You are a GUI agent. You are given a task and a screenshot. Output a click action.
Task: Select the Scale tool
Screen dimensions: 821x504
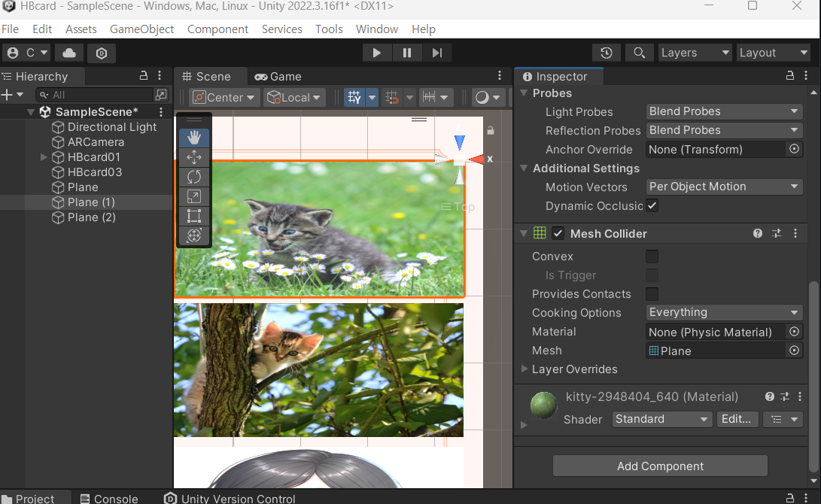point(193,196)
